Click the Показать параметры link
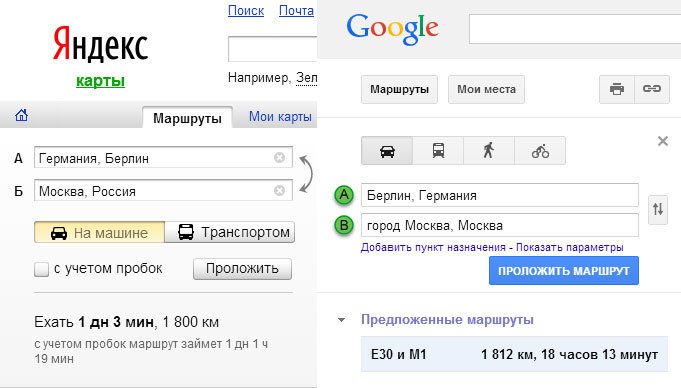681x388 pixels. click(569, 248)
